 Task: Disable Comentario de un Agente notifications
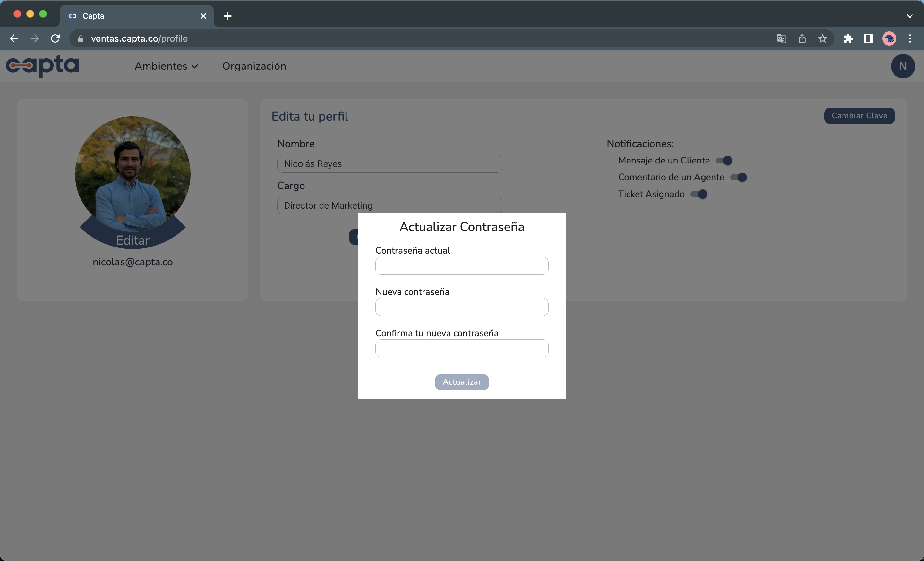tap(738, 178)
